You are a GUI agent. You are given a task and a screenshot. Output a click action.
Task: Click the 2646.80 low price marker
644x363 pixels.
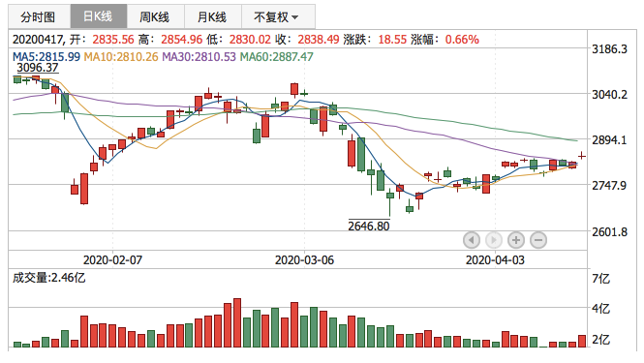coord(369,226)
